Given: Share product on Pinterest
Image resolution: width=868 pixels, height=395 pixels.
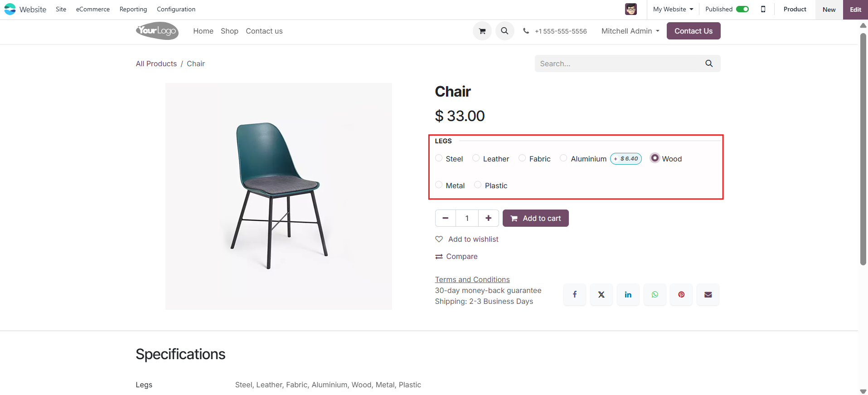Looking at the screenshot, I should [681, 295].
